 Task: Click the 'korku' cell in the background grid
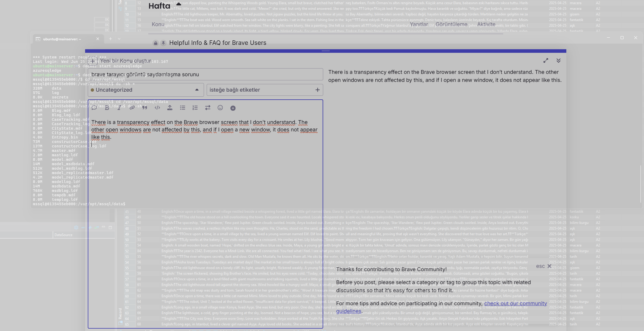click(574, 217)
